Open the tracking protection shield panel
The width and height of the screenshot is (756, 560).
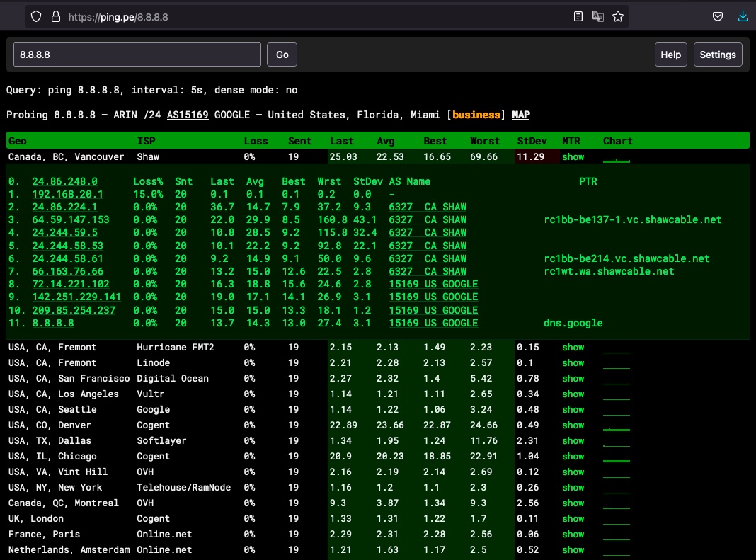click(35, 16)
